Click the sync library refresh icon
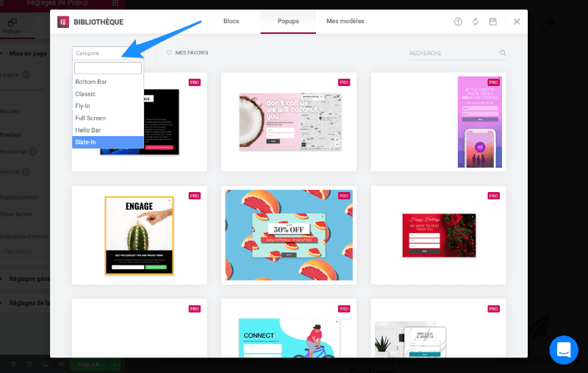The width and height of the screenshot is (588, 373). tap(476, 22)
